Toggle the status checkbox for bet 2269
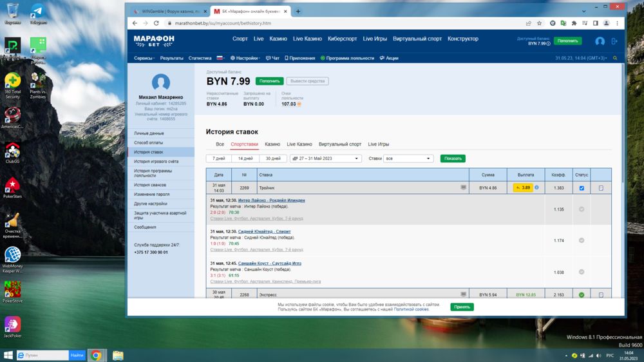The width and height of the screenshot is (644, 362). 582,188
